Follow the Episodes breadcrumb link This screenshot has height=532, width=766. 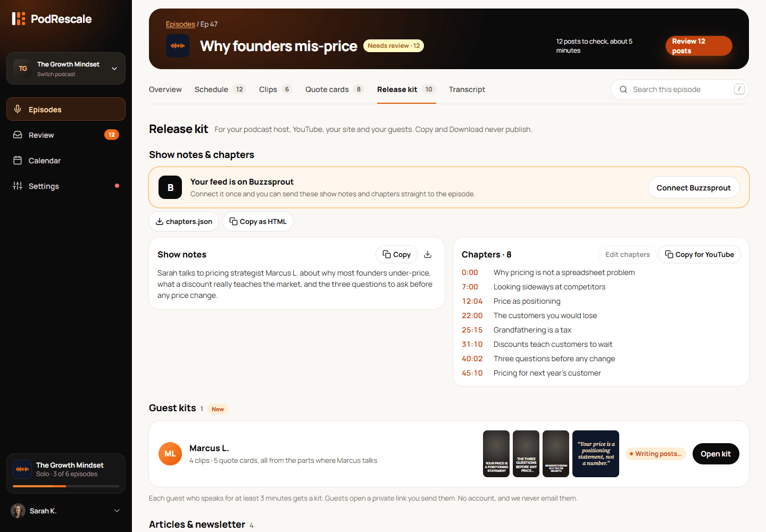[180, 24]
